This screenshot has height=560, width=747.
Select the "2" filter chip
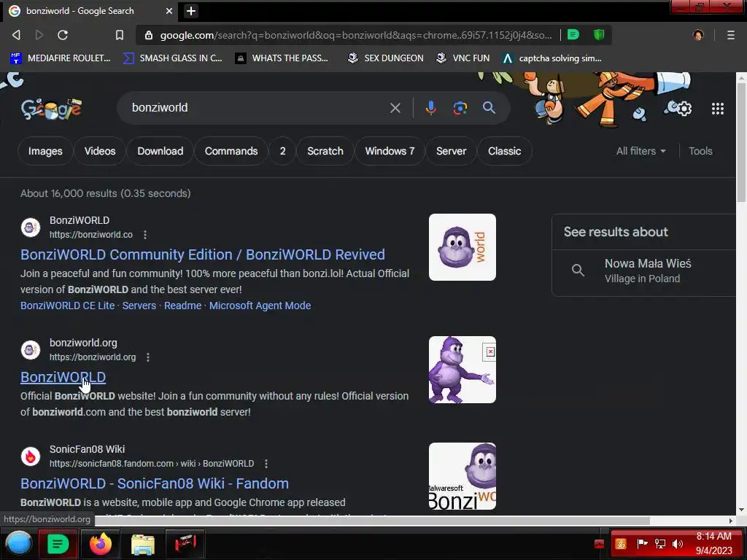282,151
